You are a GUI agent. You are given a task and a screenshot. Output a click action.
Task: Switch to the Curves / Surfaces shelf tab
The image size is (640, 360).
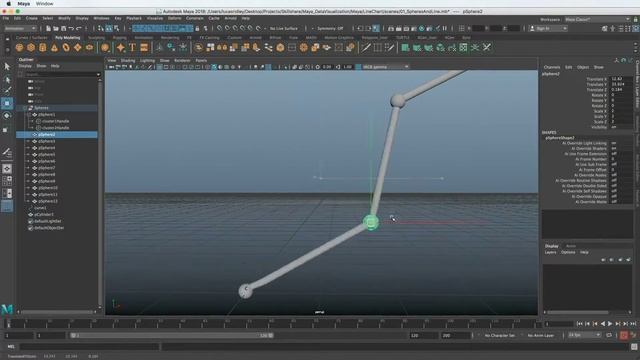pyautogui.click(x=31, y=38)
